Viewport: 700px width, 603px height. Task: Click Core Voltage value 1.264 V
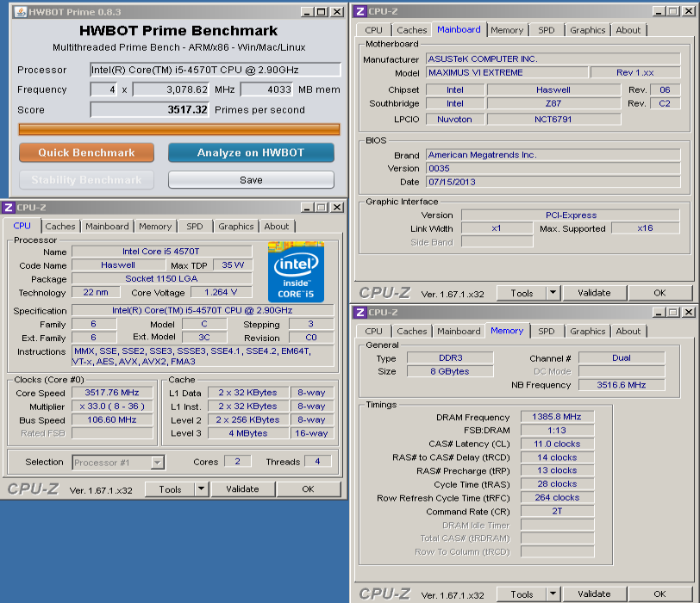[x=222, y=292]
